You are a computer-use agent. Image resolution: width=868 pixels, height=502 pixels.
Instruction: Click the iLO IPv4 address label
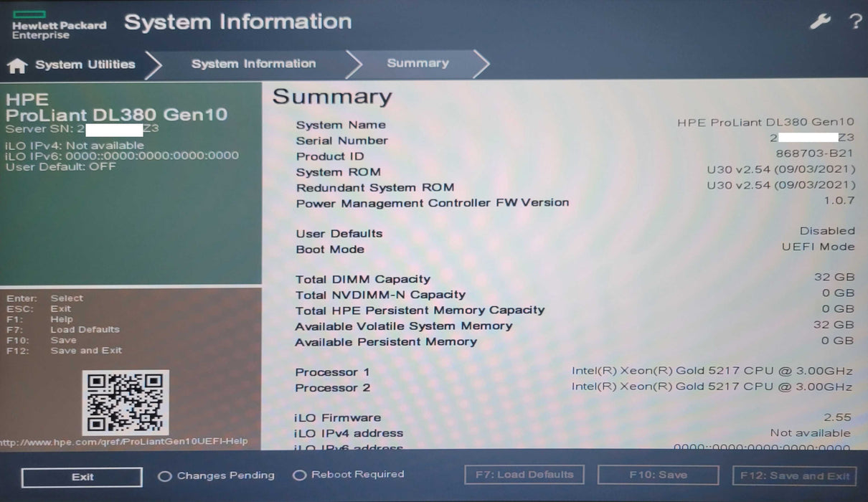349,433
